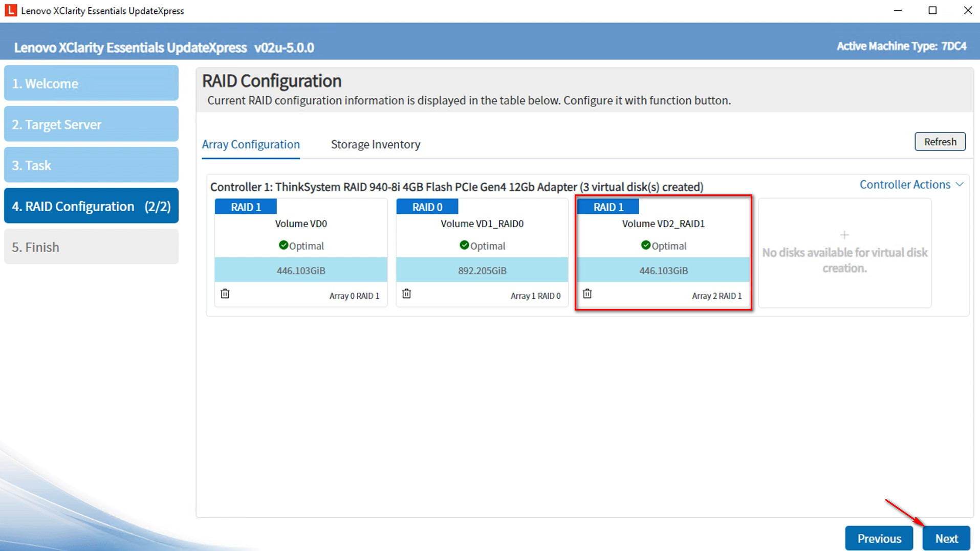Click the Lenovo app icon in title bar
Image resolution: width=980 pixels, height=551 pixels.
(x=10, y=11)
